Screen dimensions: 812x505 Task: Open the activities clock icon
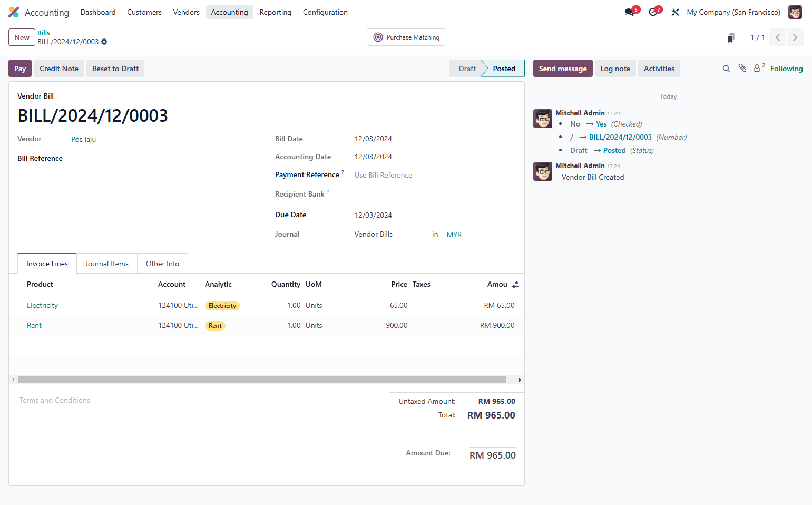point(653,12)
